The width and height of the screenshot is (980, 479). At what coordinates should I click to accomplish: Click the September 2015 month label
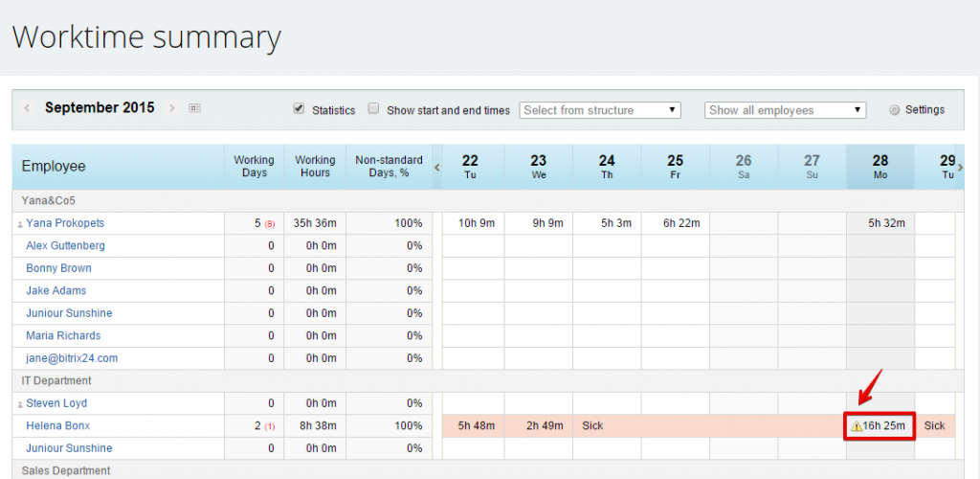(100, 107)
